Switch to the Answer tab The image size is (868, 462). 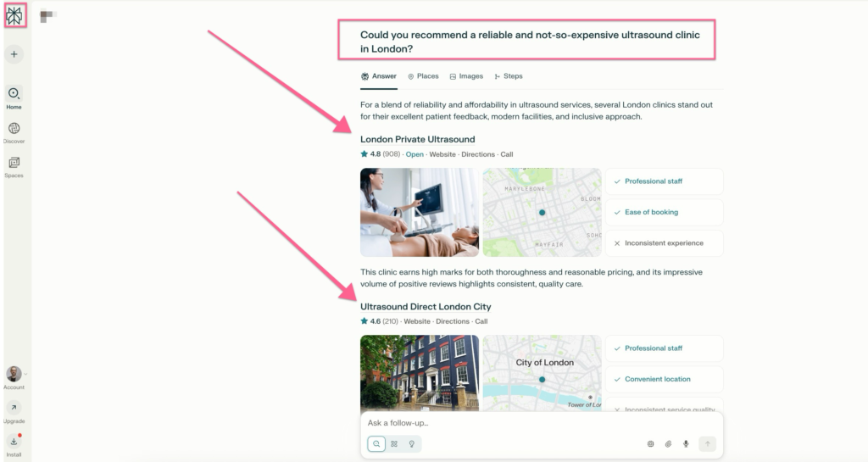(379, 76)
